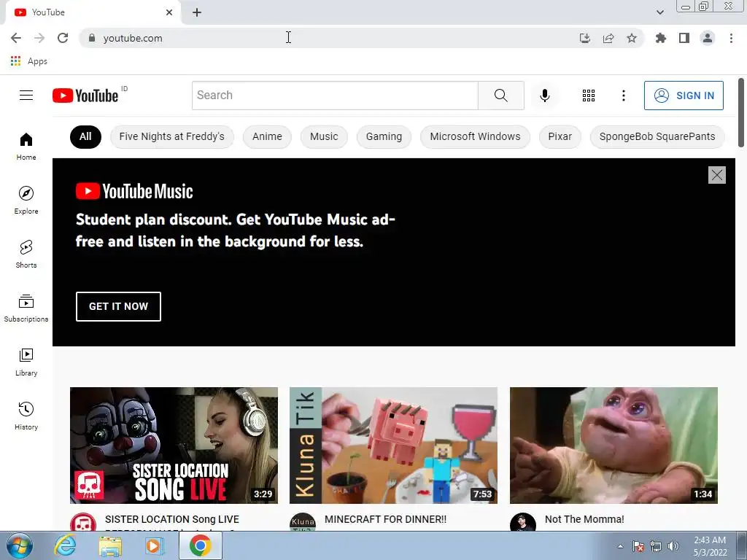Viewport: 747px width, 560px height.
Task: Select the All filter chip
Action: click(x=85, y=136)
